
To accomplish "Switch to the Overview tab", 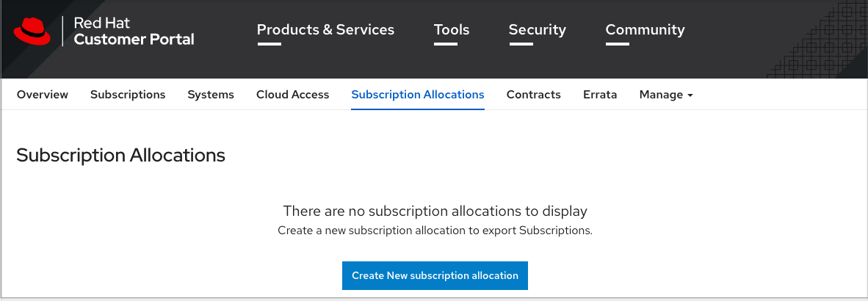I will point(43,95).
